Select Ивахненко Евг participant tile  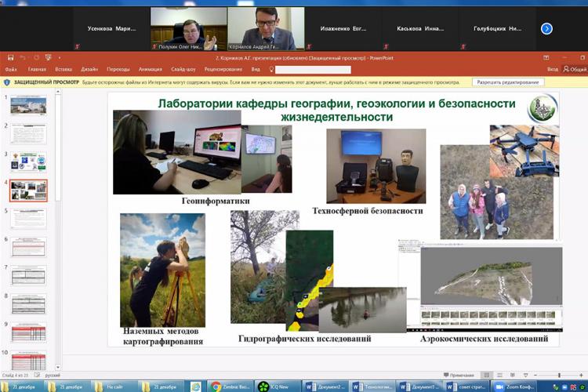(343, 29)
